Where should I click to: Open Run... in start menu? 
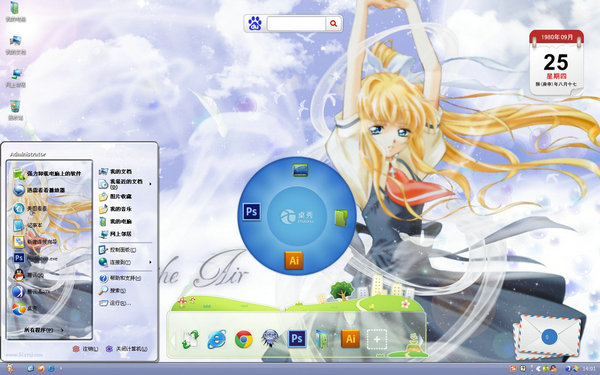click(x=115, y=303)
